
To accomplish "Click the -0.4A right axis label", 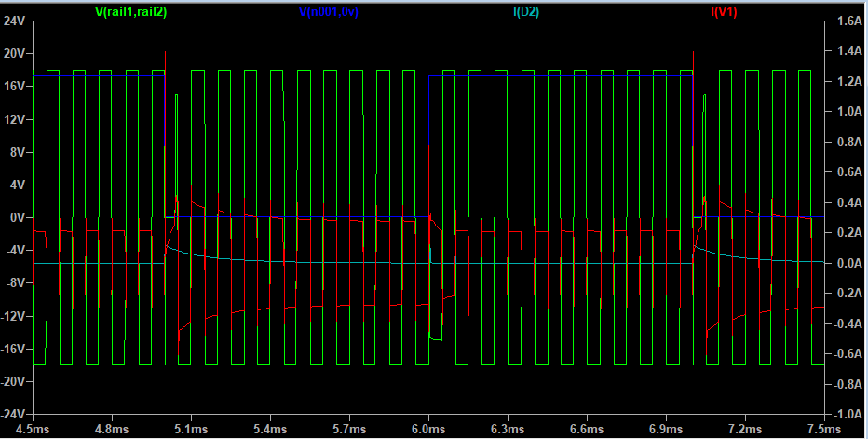I will (x=848, y=323).
